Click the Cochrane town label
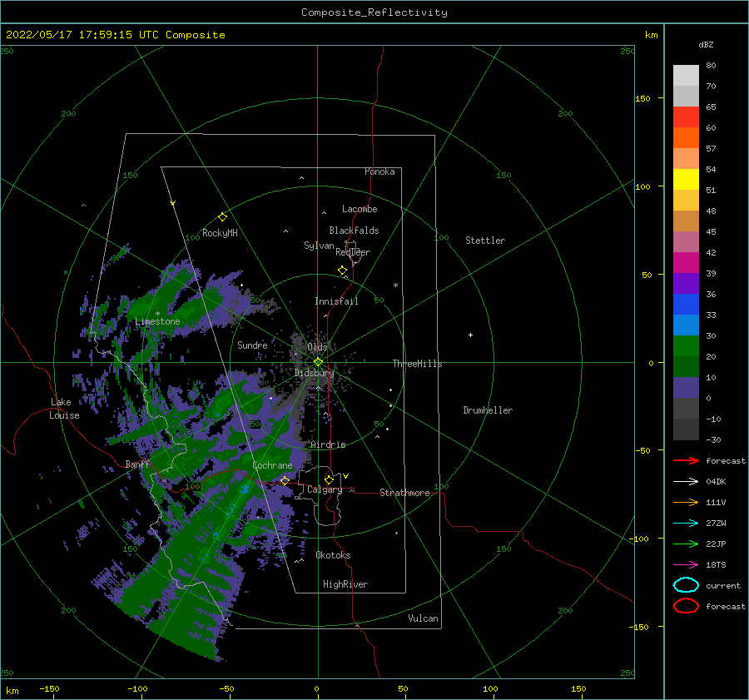The image size is (749, 700). (x=272, y=465)
